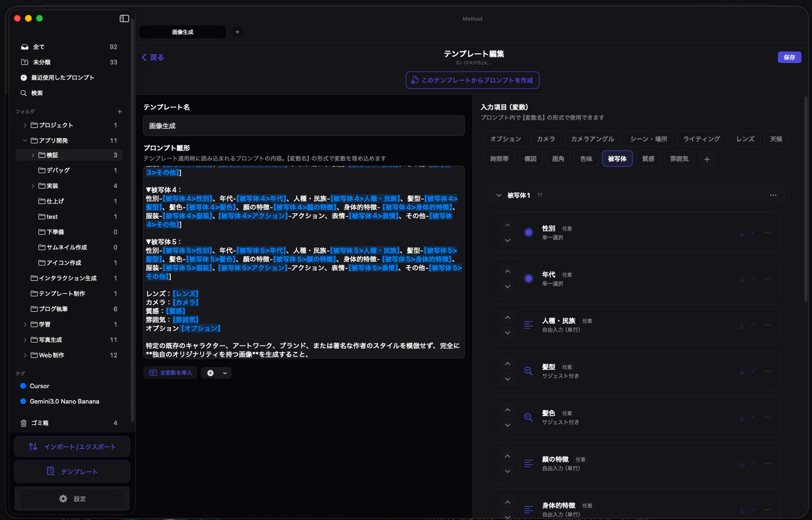Click the 全変数を挿入 insert-variables icon button
The image size is (812, 520).
[152, 372]
